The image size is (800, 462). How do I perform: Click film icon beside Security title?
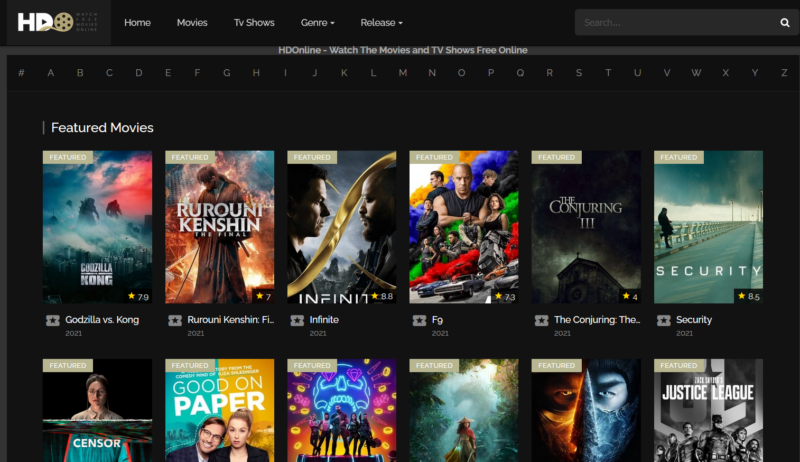663,320
